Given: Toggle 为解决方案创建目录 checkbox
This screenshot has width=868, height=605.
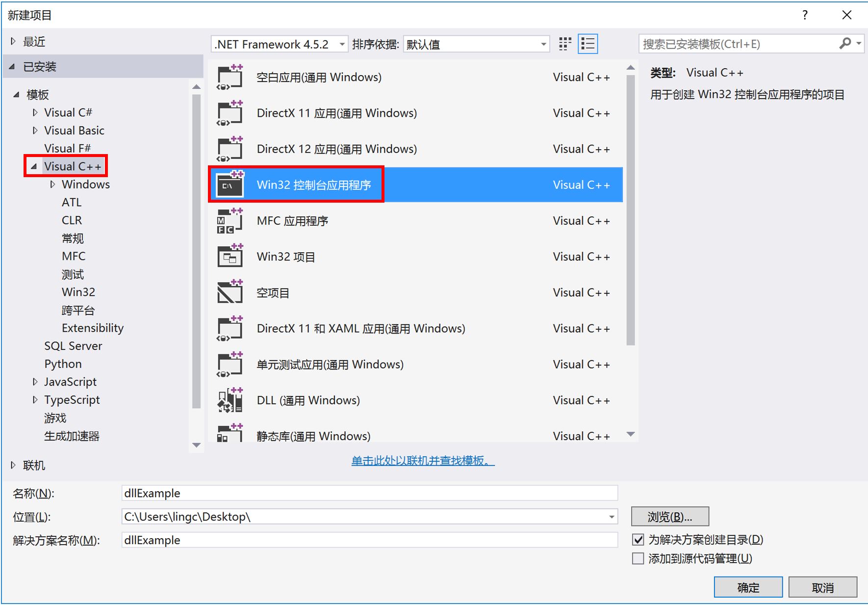Looking at the screenshot, I should coord(638,540).
